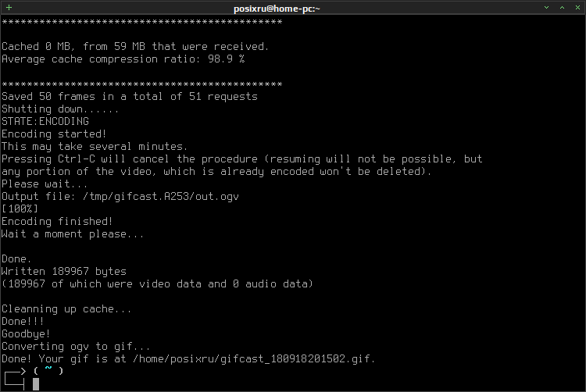Click the 'Goodbye!' line
The image size is (586, 392).
coord(26,333)
